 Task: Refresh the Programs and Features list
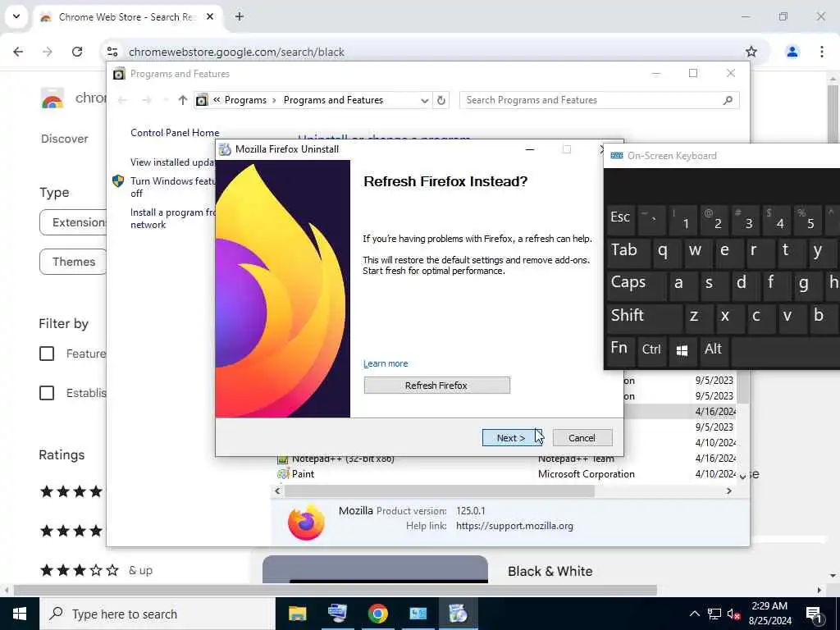441,100
